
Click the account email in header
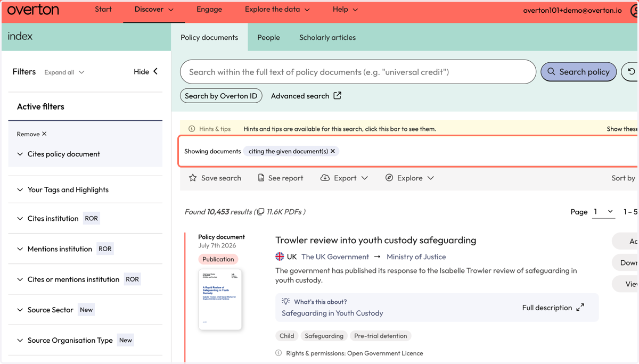pos(572,10)
